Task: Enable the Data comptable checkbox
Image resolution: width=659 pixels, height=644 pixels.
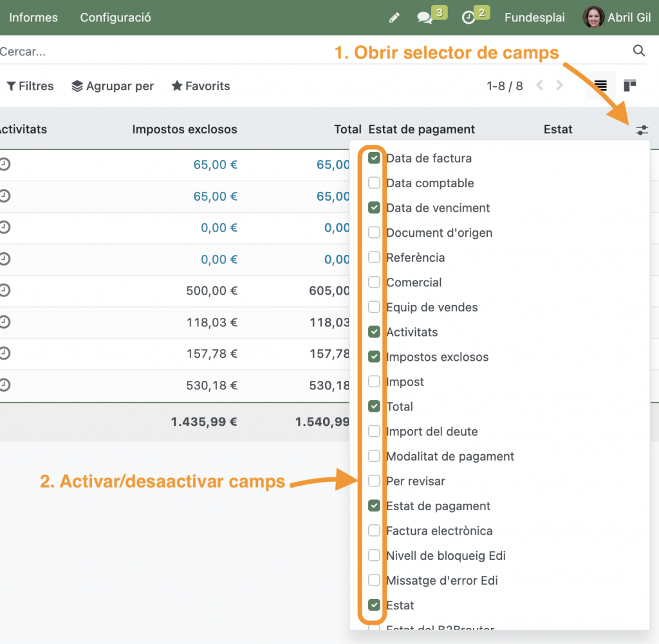Action: tap(374, 183)
